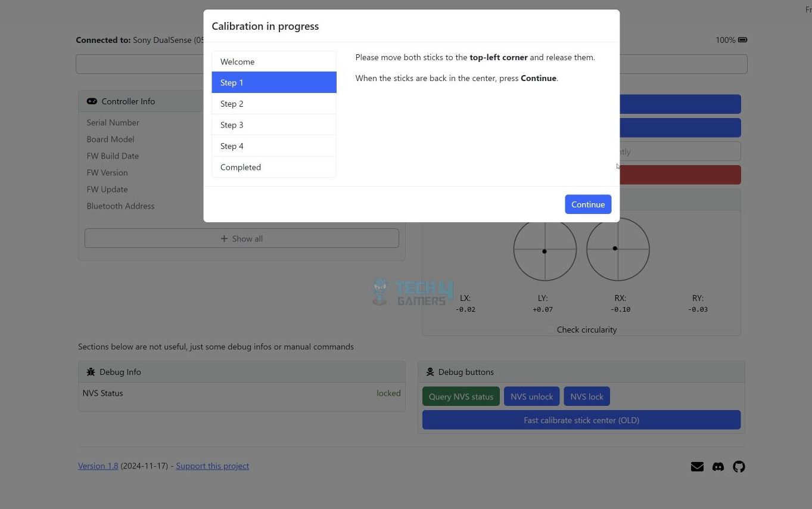
Task: Open the GitHub icon in footer
Action: coord(739,467)
